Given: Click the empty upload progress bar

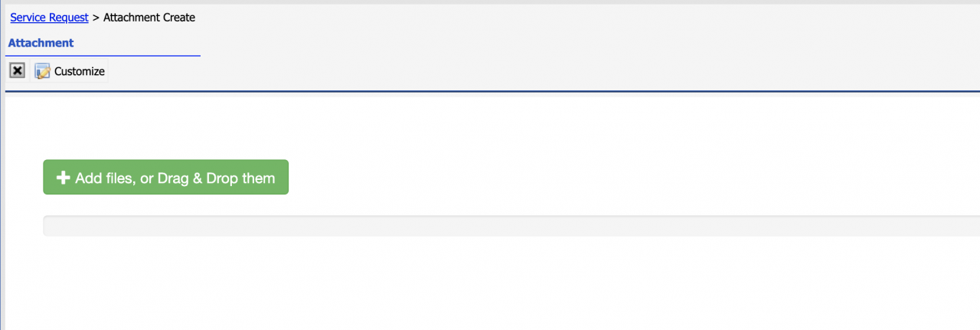Looking at the screenshot, I should [x=511, y=226].
